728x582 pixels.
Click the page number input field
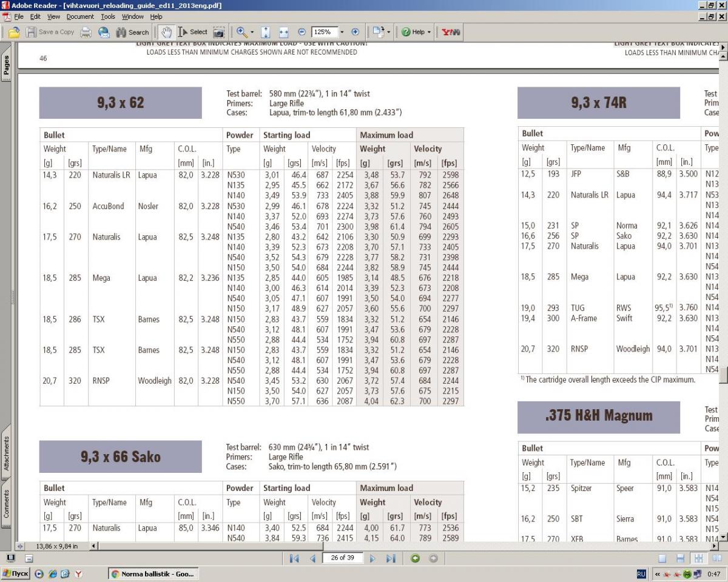[343, 558]
